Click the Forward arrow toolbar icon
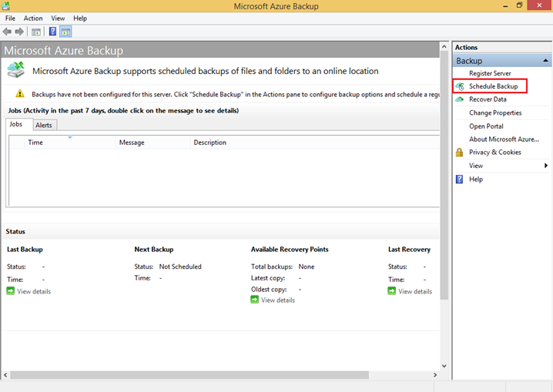 19,32
